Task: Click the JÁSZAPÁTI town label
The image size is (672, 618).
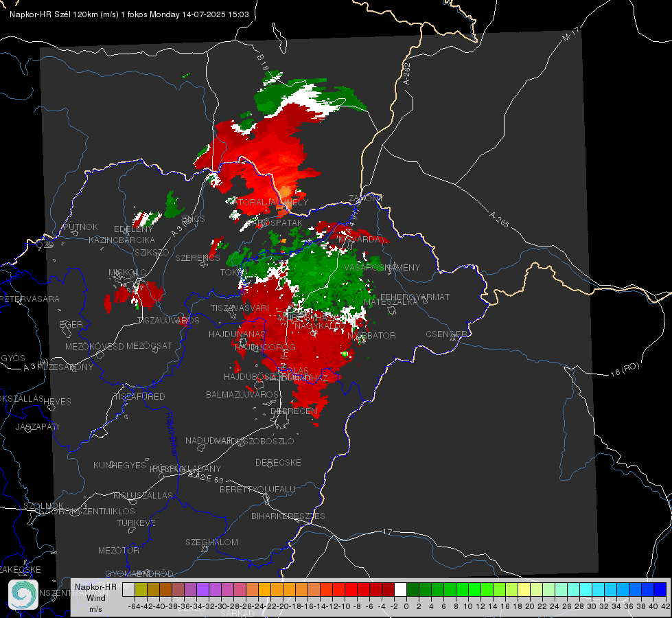Action: pos(37,426)
